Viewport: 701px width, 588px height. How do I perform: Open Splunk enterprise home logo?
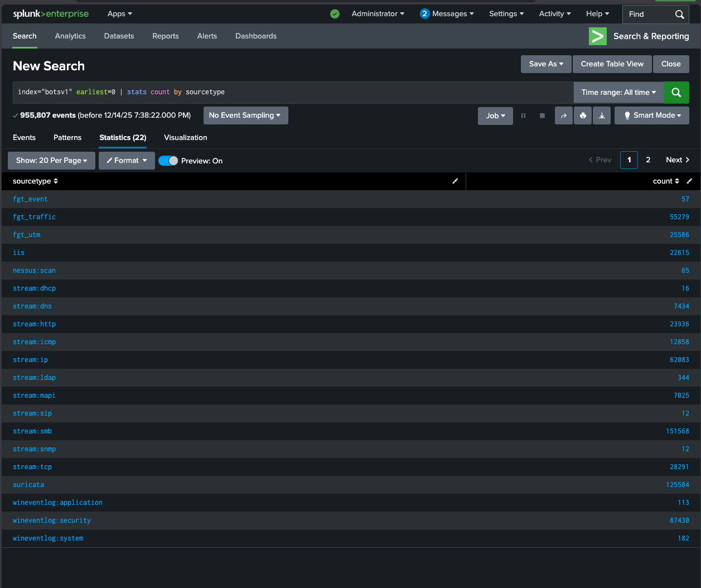pos(51,14)
